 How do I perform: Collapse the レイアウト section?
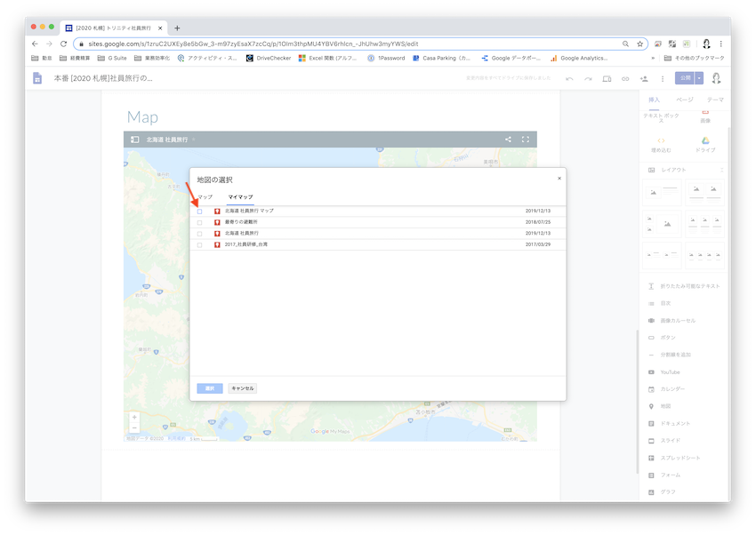[722, 170]
